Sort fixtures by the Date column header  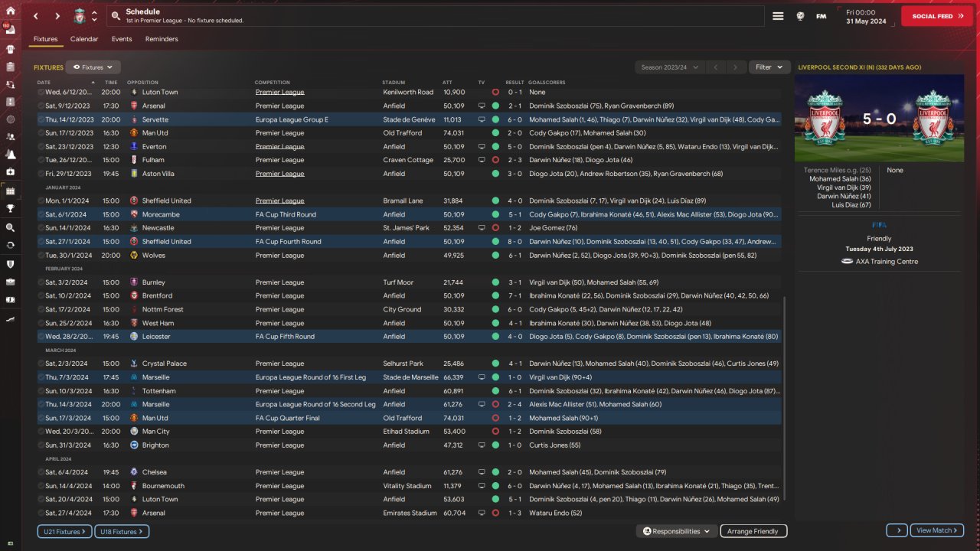tap(44, 82)
